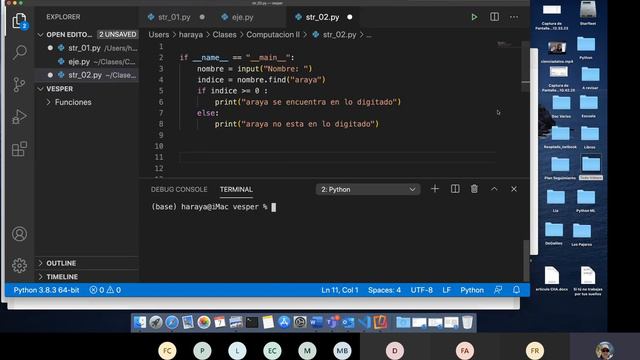Split the editor to the right
640x360 pixels.
pyautogui.click(x=494, y=17)
